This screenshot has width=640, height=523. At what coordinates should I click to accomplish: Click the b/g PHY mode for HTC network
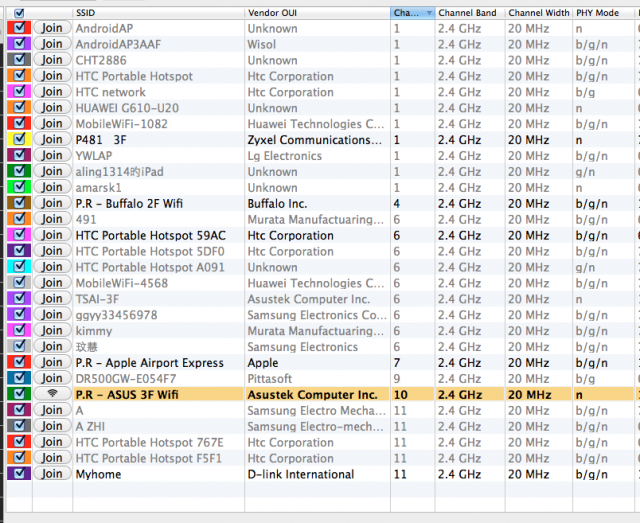[585, 92]
